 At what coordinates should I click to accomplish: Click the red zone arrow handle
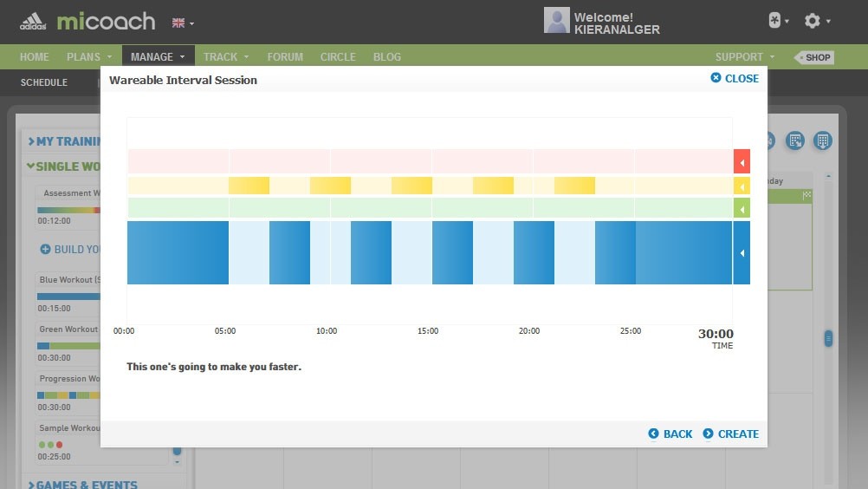coord(742,162)
